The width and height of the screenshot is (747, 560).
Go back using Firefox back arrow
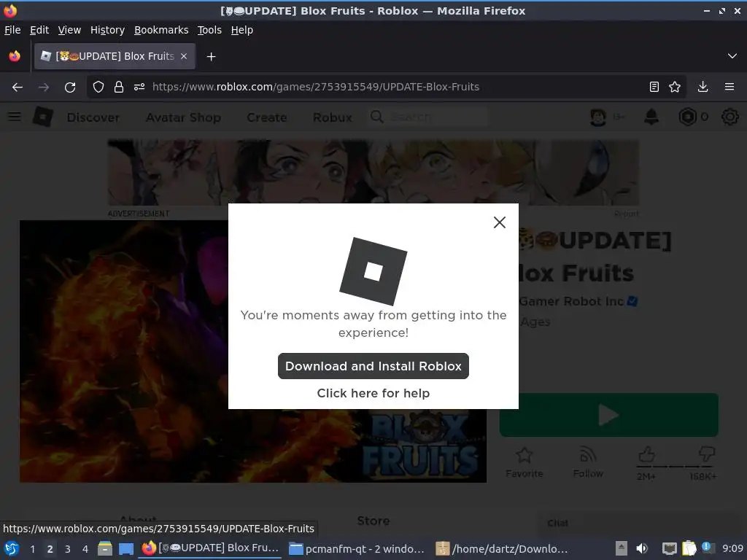pos(18,87)
